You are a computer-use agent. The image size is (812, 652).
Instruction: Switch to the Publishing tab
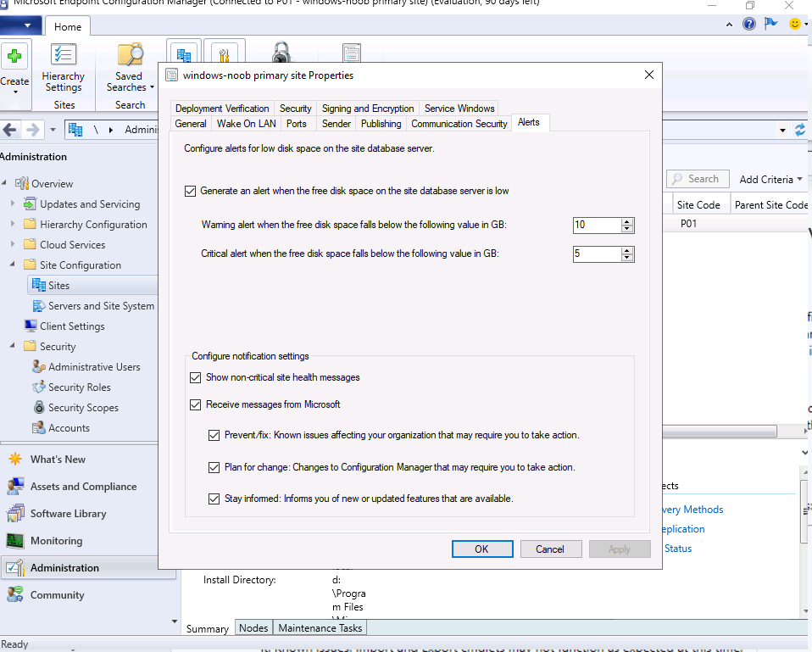[381, 124]
